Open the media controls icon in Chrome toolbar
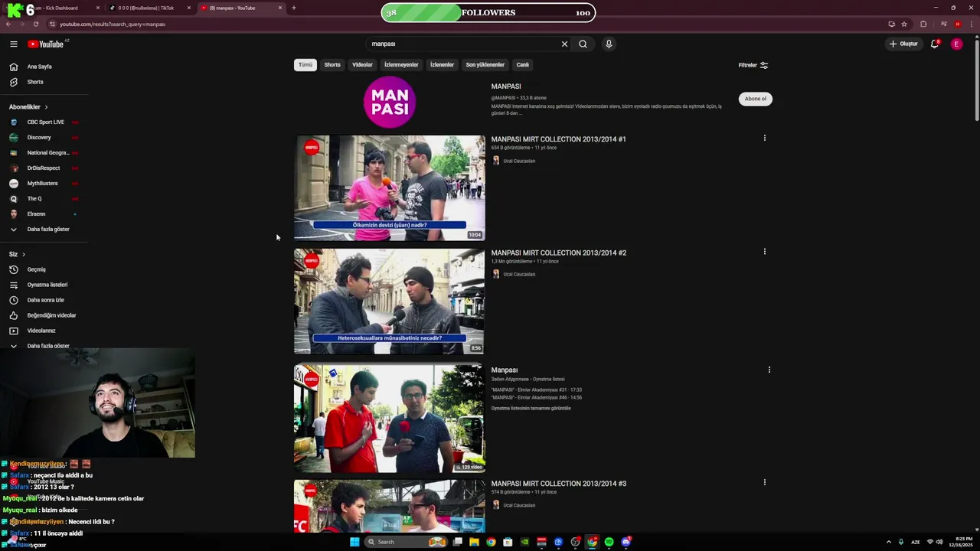Screen dimensions: 980x551 942,24
